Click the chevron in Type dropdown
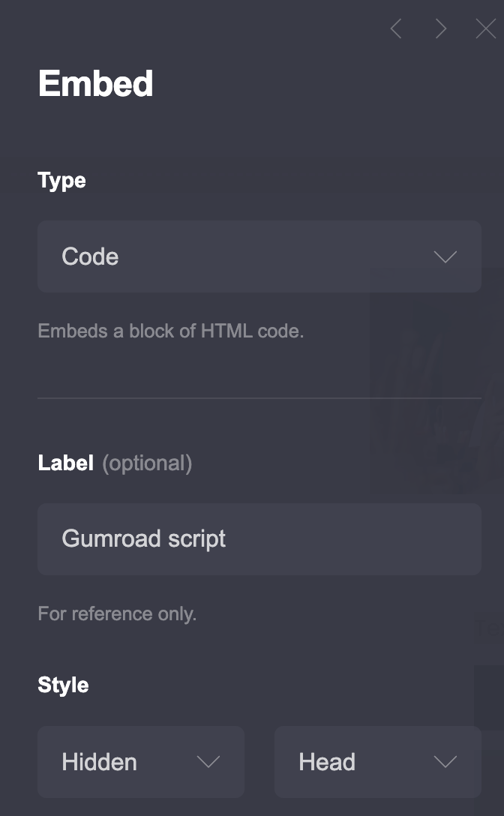Screen dimensions: 504x816 pyautogui.click(x=445, y=257)
